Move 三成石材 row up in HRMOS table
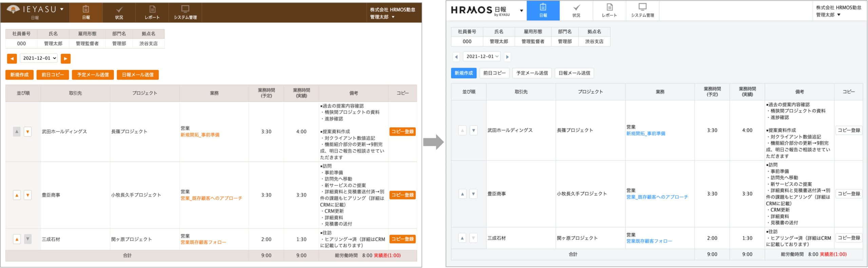The image size is (868, 268). click(x=462, y=238)
